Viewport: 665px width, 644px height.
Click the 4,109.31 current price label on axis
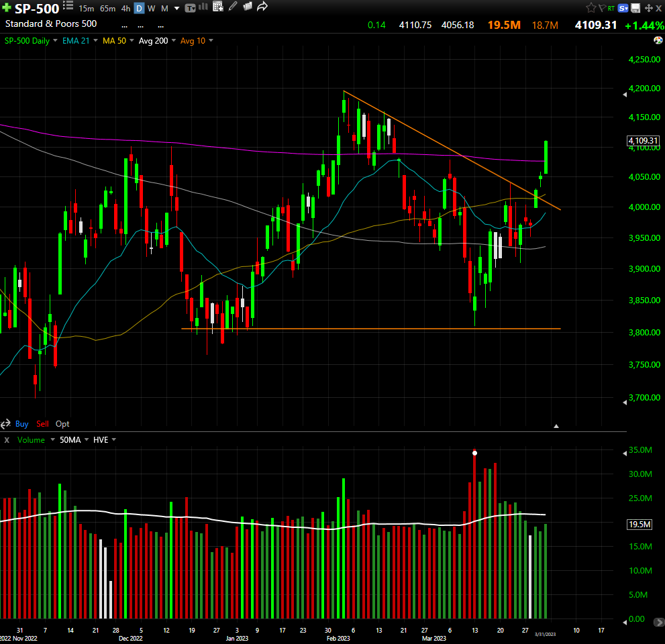(x=643, y=140)
